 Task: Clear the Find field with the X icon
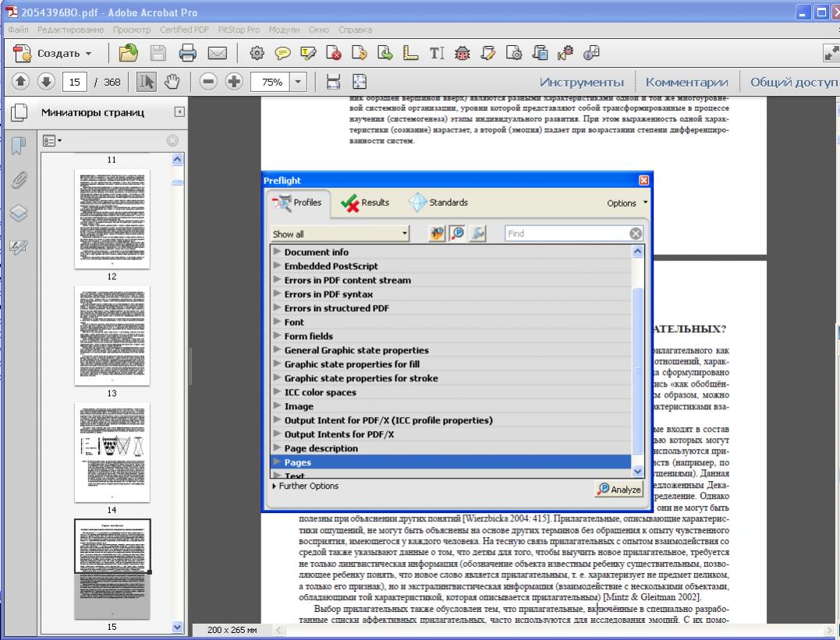coord(636,234)
